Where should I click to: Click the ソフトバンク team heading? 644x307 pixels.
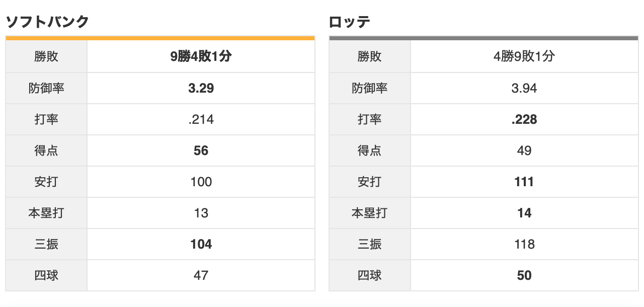[x=47, y=22]
